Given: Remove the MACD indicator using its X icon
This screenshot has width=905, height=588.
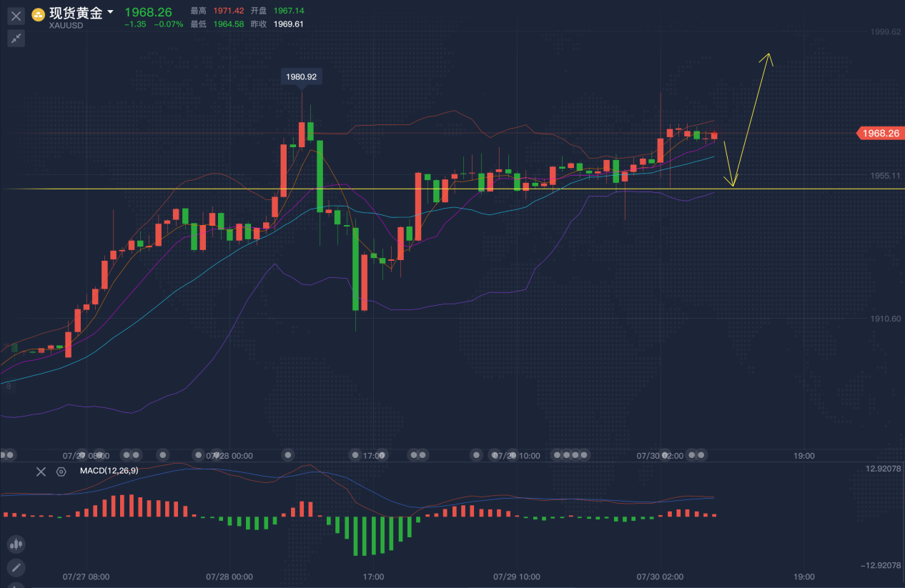Looking at the screenshot, I should coord(41,472).
